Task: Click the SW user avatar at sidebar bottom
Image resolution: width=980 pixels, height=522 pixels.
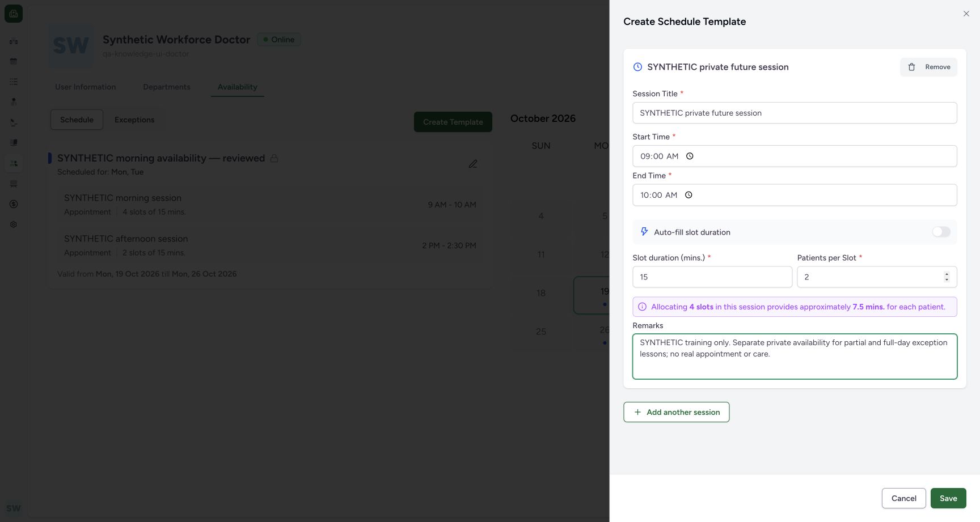Action: [x=14, y=508]
